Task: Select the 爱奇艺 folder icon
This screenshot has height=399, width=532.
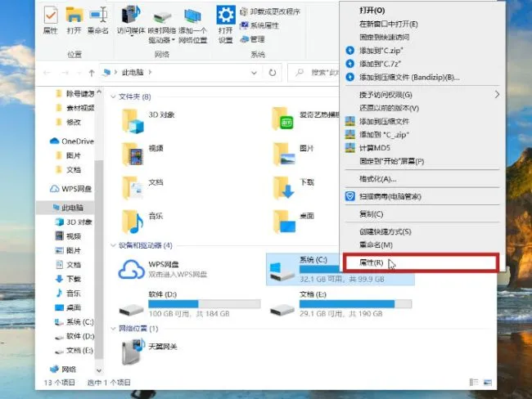Action: (283, 119)
